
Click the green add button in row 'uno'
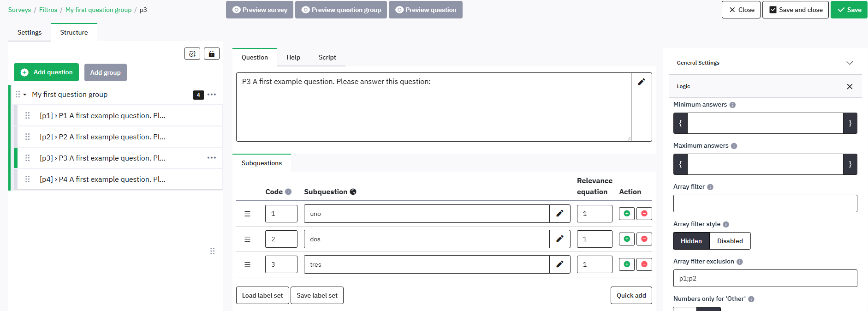point(626,214)
